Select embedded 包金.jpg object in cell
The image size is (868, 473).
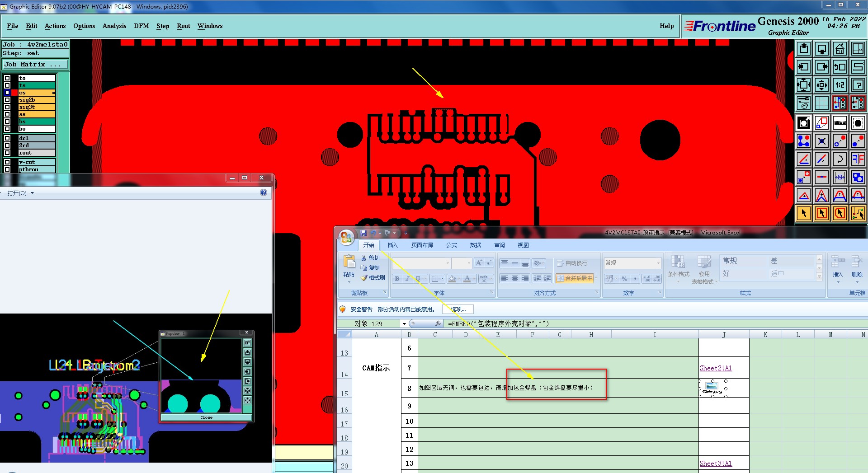click(x=712, y=389)
